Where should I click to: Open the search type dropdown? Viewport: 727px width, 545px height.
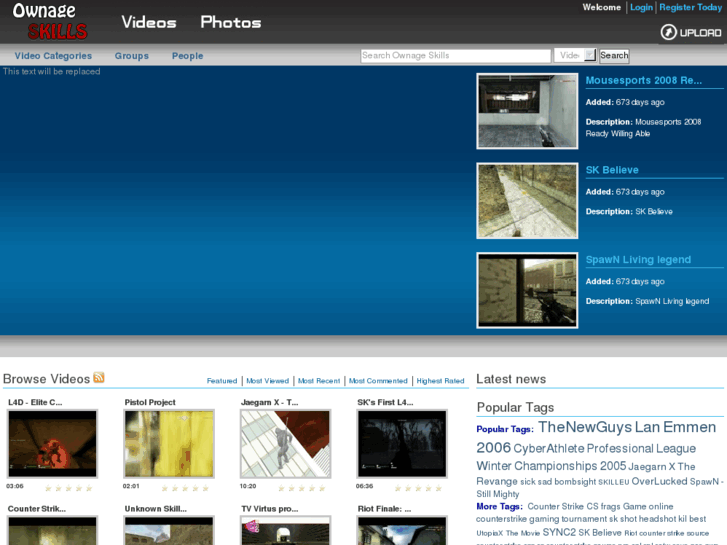575,56
